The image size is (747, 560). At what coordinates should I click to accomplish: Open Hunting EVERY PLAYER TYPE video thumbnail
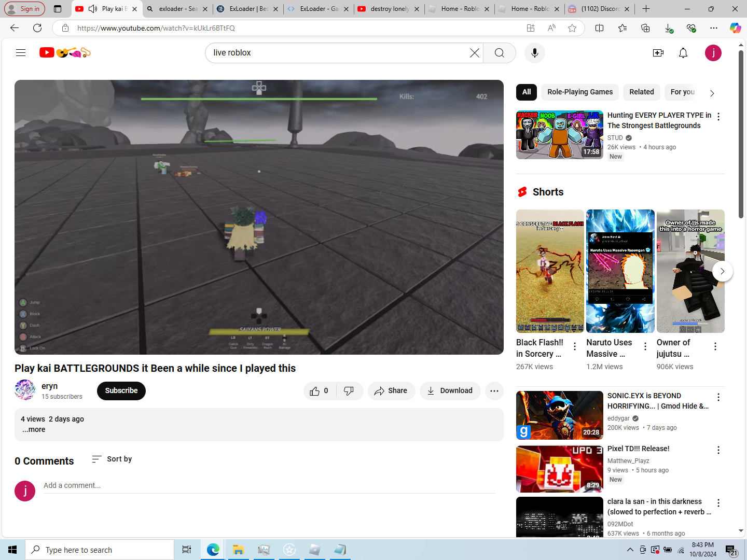click(559, 135)
